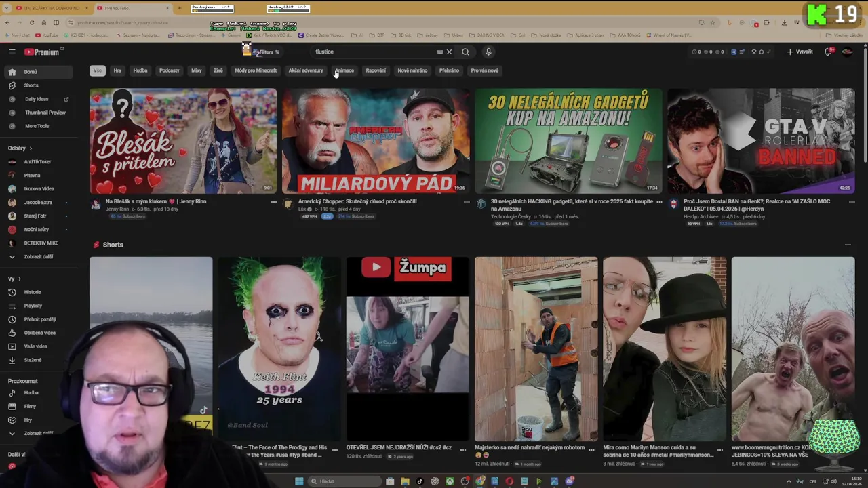This screenshot has height=488, width=868.
Task: Play the Žumpa short
Action: point(408,349)
